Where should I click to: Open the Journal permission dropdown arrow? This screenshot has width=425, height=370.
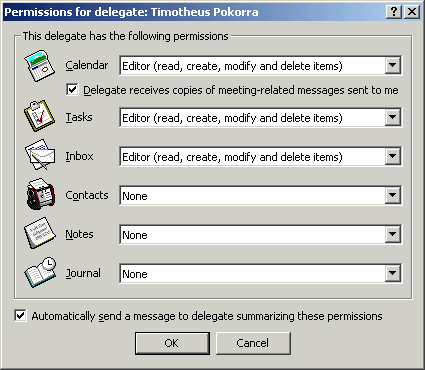coord(393,273)
